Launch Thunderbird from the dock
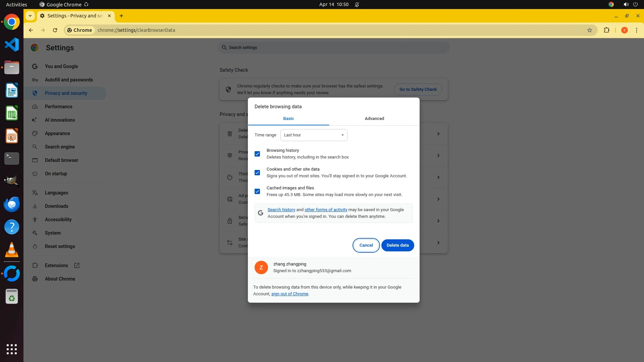 tap(12, 204)
